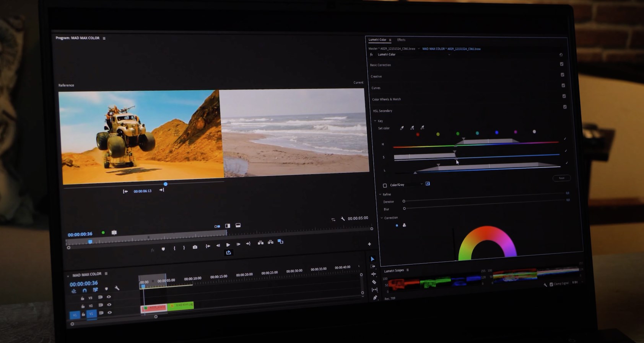The width and height of the screenshot is (644, 343).
Task: Click the add color eyedropper
Action: pos(412,128)
